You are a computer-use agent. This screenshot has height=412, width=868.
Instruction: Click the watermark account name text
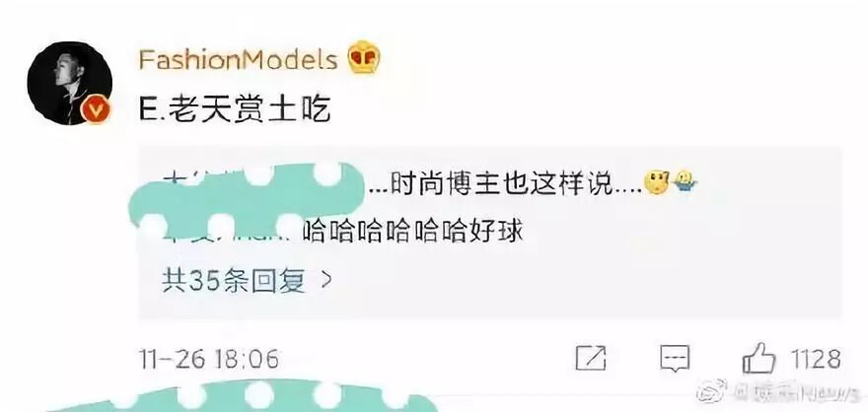[x=795, y=393]
